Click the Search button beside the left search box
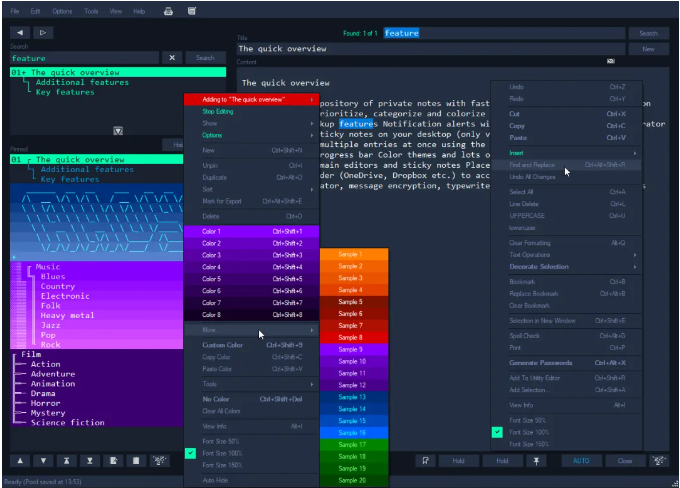 click(x=205, y=58)
